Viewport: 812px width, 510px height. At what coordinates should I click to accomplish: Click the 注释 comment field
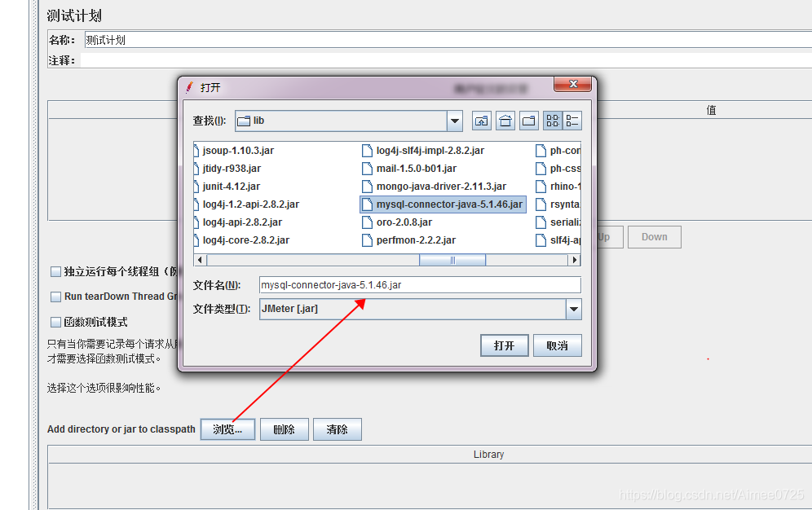447,60
